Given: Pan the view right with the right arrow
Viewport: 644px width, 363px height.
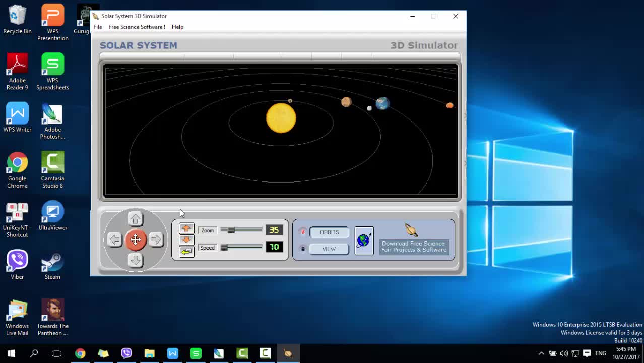Looking at the screenshot, I should 156,239.
